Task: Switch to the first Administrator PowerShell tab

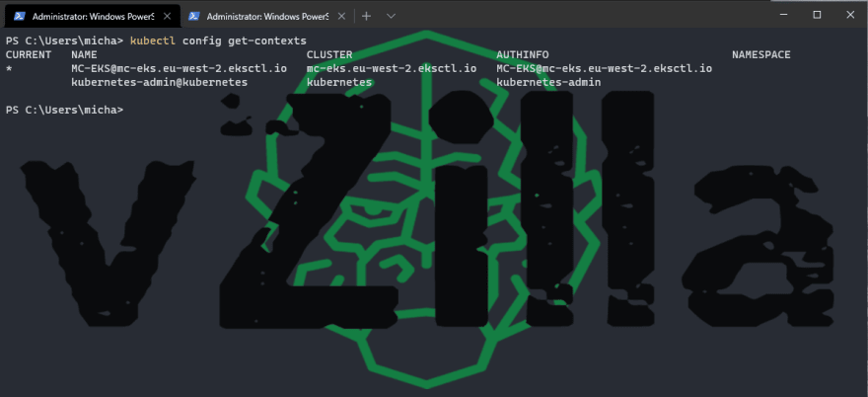Action: (93, 16)
